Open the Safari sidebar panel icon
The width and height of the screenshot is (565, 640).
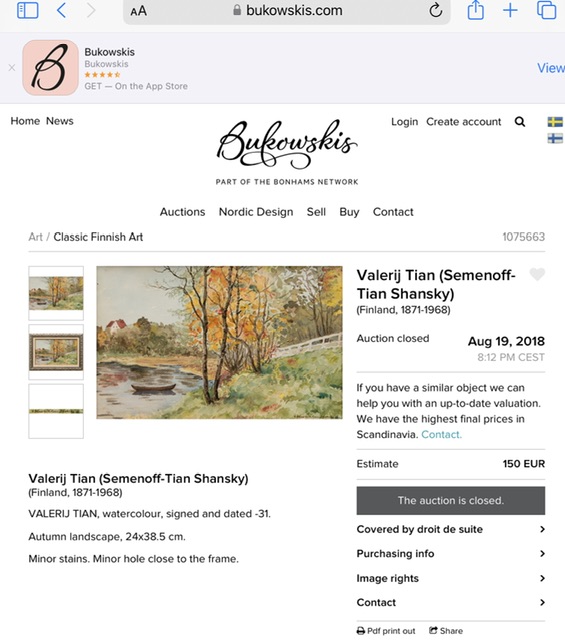coord(28,10)
